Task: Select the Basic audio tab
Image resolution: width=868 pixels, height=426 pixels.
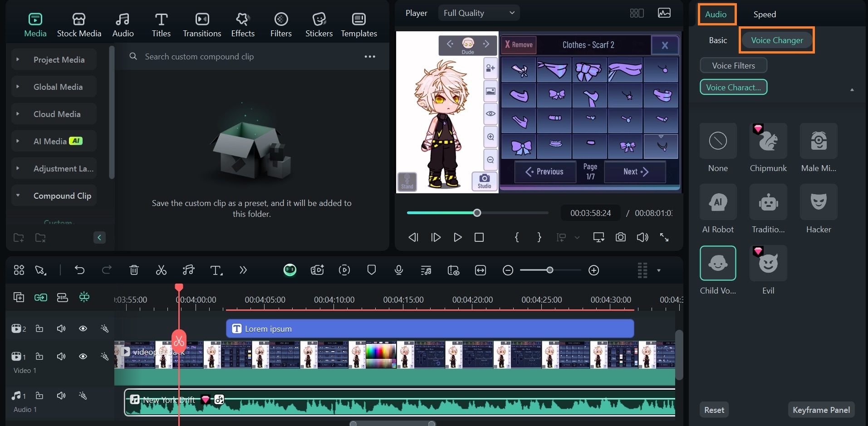Action: 718,40
